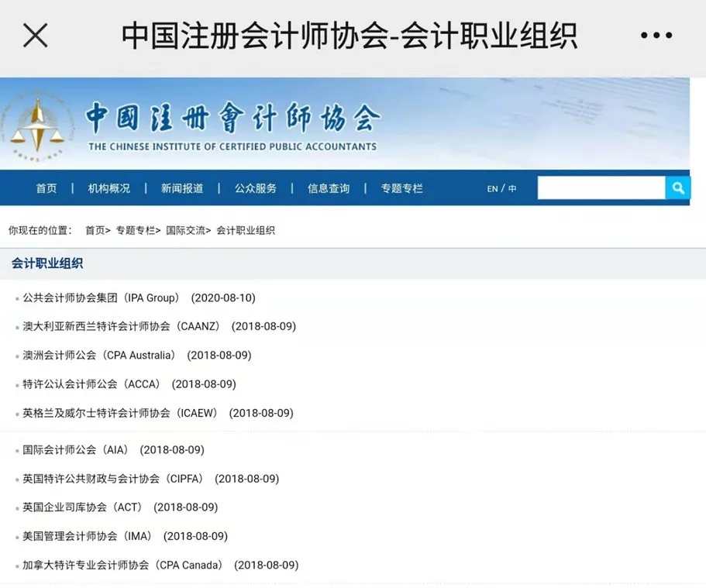Switch site language to 中
This screenshot has height=588, width=706.
click(513, 188)
